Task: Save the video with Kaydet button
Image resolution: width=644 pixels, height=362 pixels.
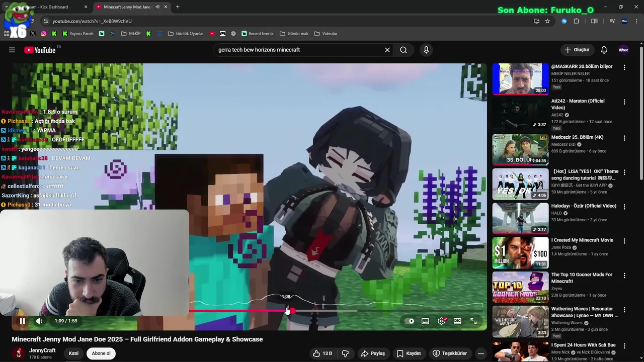Action: click(409, 353)
